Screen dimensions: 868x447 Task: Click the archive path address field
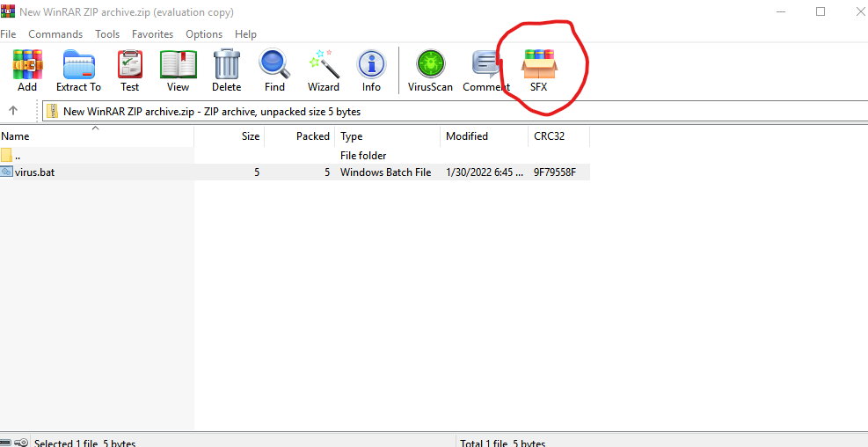(455, 112)
